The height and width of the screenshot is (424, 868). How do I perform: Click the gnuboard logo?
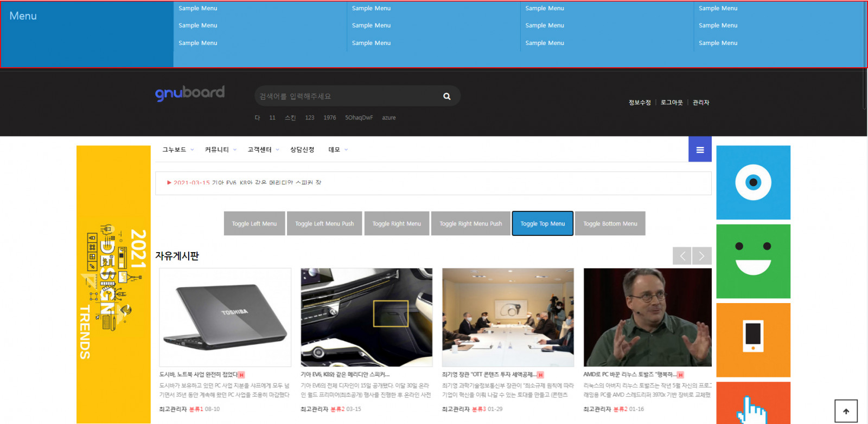pos(190,93)
